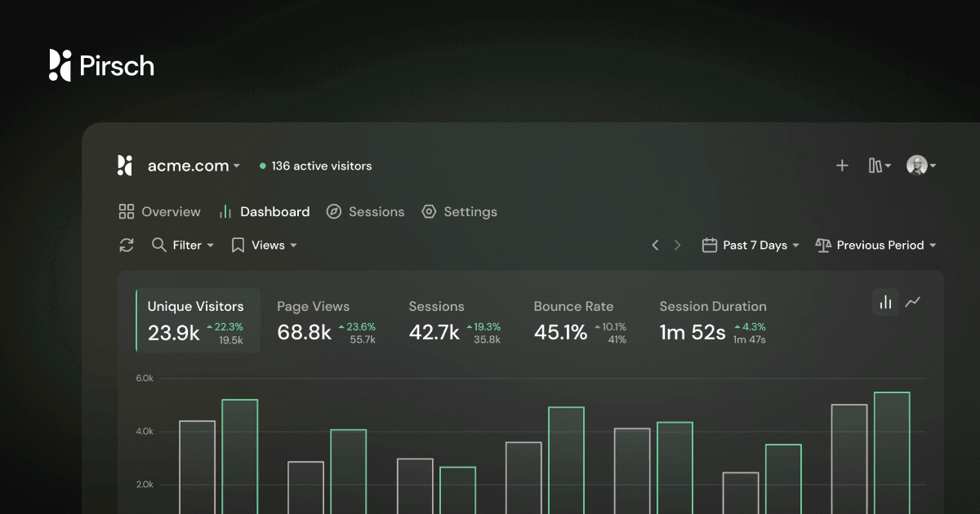The image size is (980, 514).
Task: Click the bookmark icon next to Views
Action: pos(237,245)
